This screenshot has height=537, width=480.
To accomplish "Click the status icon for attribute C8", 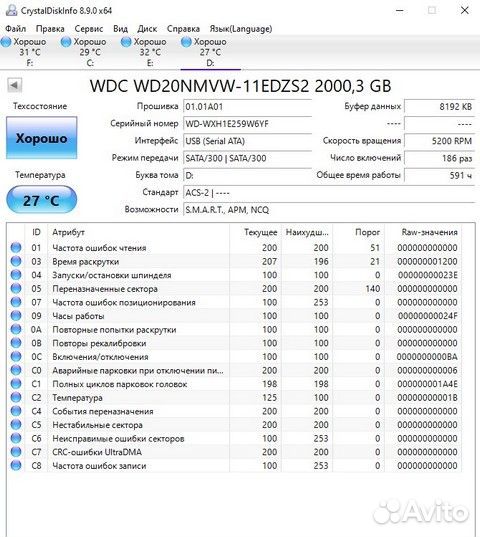I will (16, 465).
